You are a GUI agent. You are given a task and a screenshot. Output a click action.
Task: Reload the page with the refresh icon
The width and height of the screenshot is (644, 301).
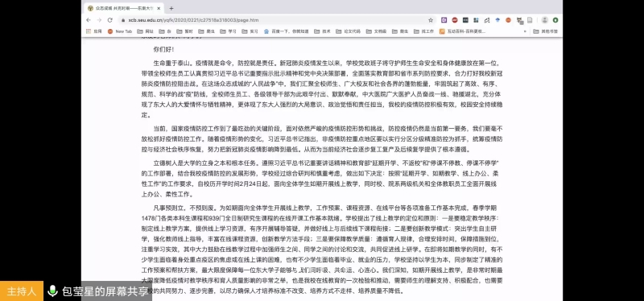coord(109,20)
